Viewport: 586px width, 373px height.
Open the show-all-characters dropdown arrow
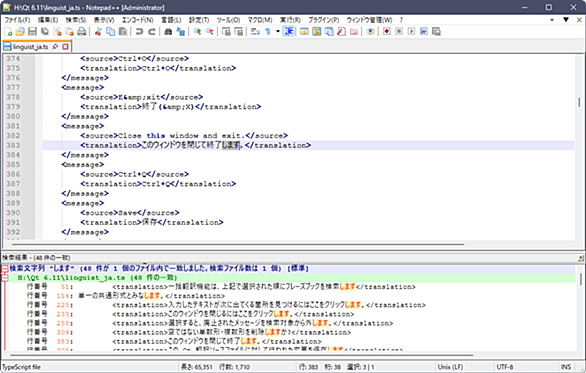click(x=278, y=32)
